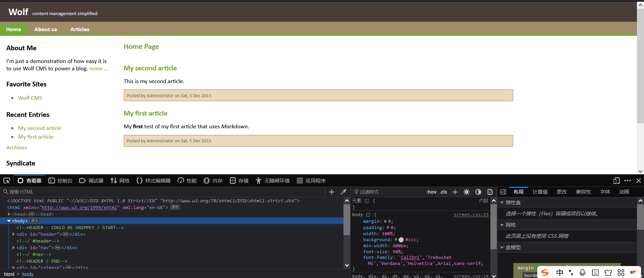Open 'My second article' in Recent Entries

point(40,128)
